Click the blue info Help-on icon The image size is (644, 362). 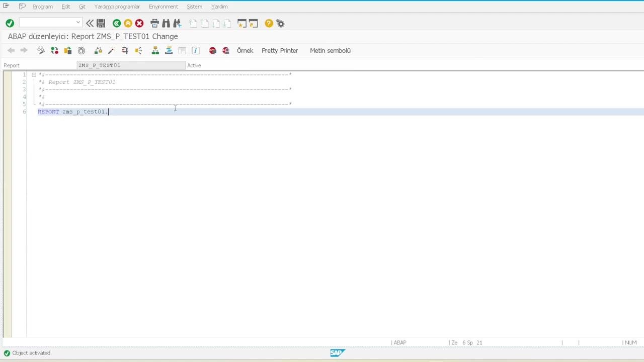pyautogui.click(x=196, y=50)
